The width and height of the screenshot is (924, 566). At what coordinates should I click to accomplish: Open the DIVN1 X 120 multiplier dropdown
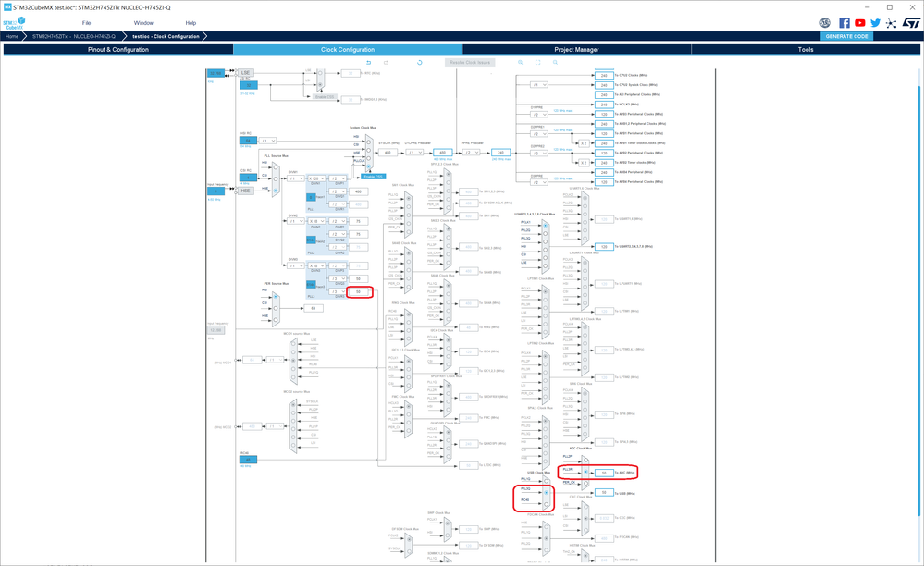tap(317, 178)
